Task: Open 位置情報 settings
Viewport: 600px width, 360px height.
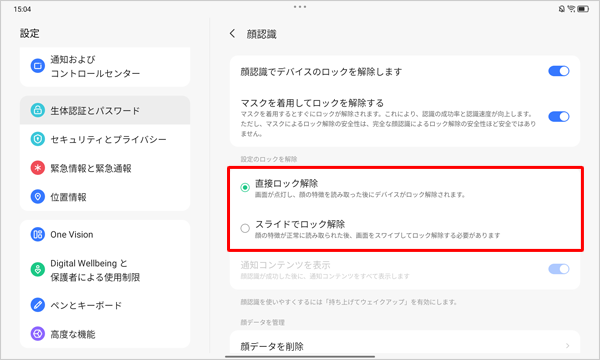Action: coord(105,197)
